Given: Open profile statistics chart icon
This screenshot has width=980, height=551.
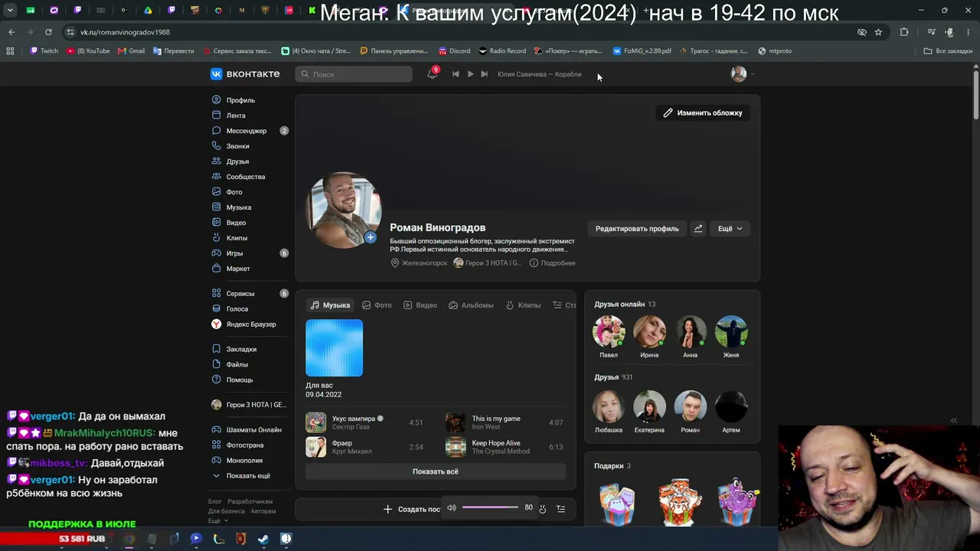Looking at the screenshot, I should (x=698, y=228).
